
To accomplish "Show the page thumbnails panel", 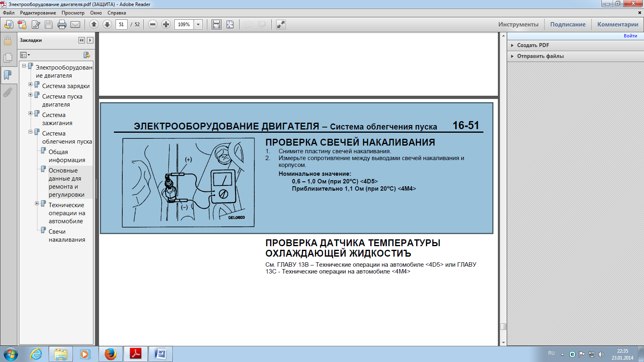I will pos(8,58).
